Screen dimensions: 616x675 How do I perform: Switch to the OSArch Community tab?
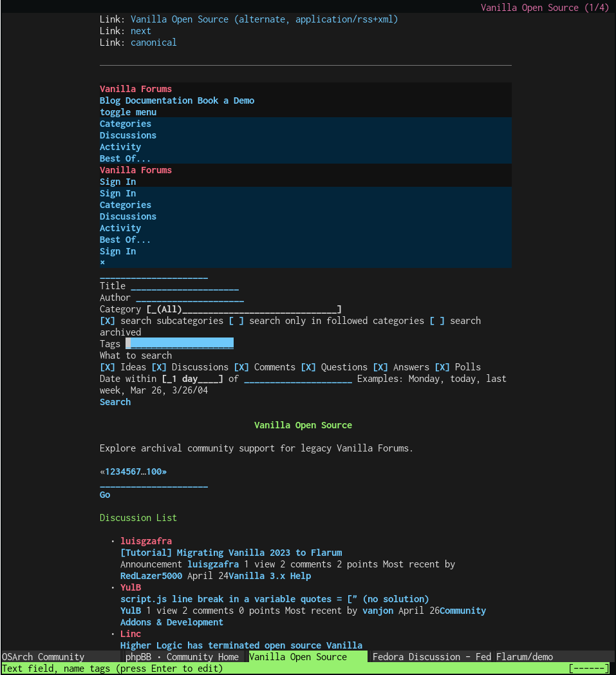(x=61, y=657)
